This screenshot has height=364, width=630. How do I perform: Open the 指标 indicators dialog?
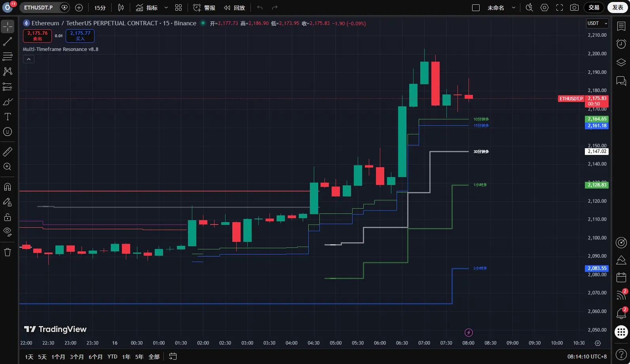[147, 8]
